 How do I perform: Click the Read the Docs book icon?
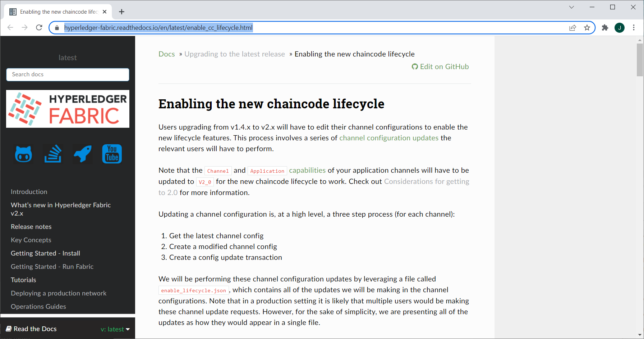click(x=9, y=329)
